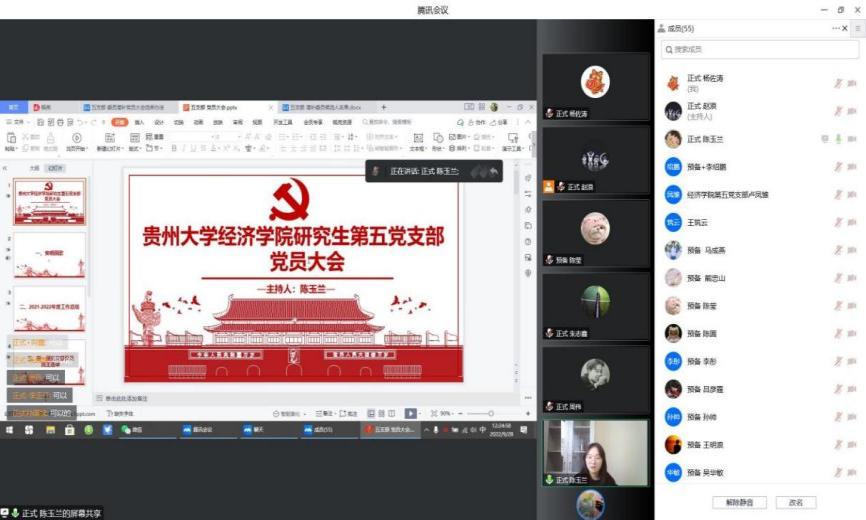Click undo icon in quick access toolbar
Viewport: 866px width, 520px height.
point(80,122)
